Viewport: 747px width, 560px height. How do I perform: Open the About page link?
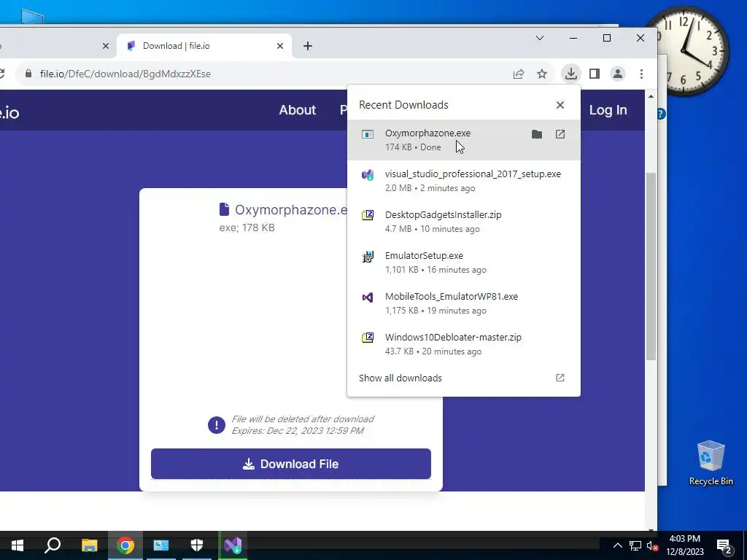[298, 110]
